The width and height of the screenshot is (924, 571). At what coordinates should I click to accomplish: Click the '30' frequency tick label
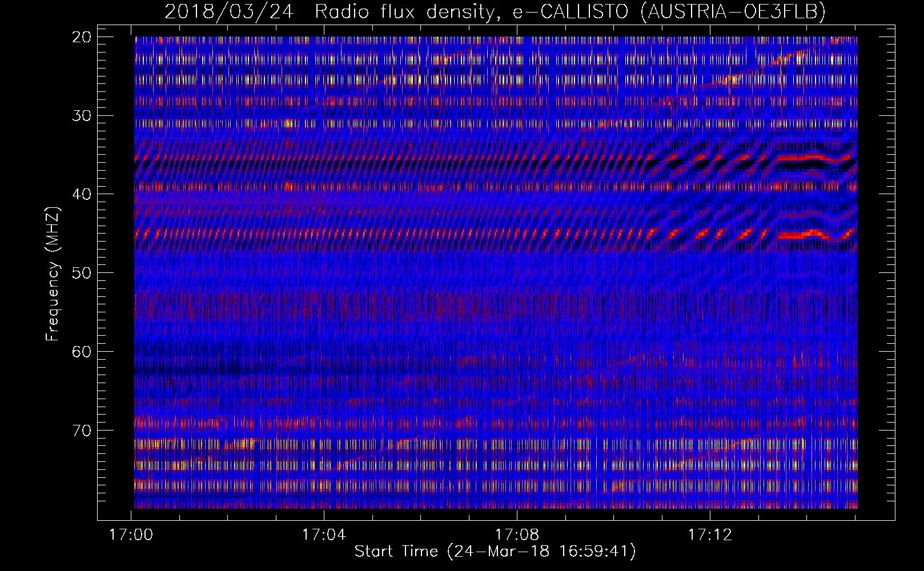(82, 116)
